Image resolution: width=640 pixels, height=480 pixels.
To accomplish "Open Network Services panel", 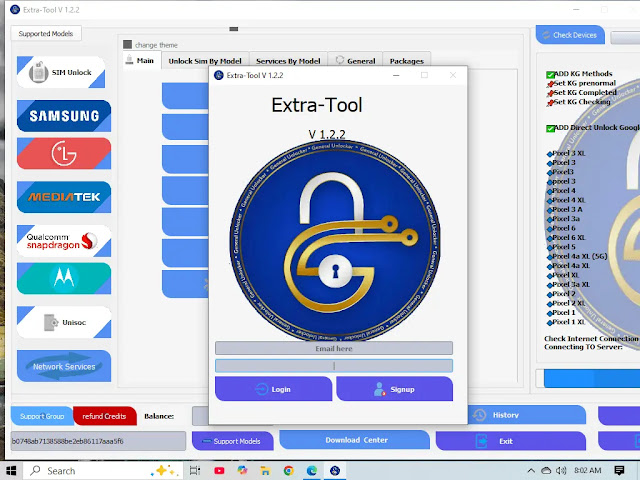I will point(64,366).
